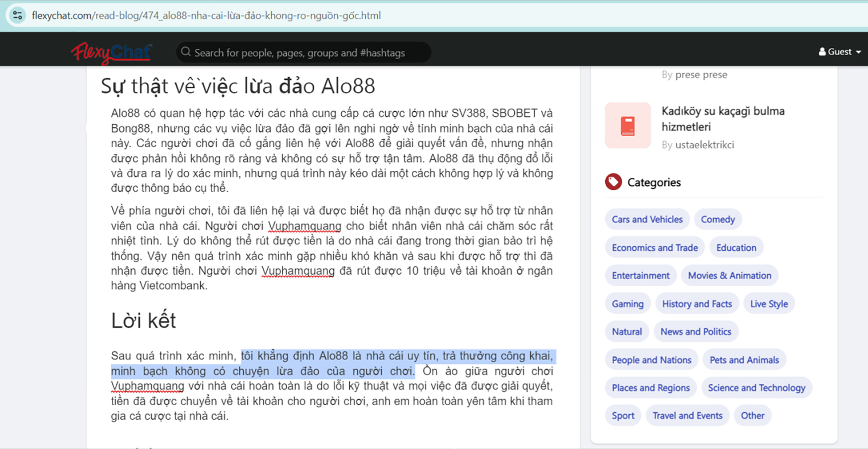This screenshot has width=868, height=449.
Task: Focus the people, pages and hashtags search field
Action: (304, 52)
